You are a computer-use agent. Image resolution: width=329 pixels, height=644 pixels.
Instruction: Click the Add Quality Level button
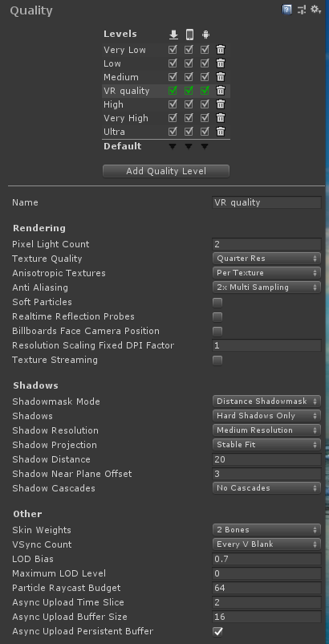(x=166, y=171)
